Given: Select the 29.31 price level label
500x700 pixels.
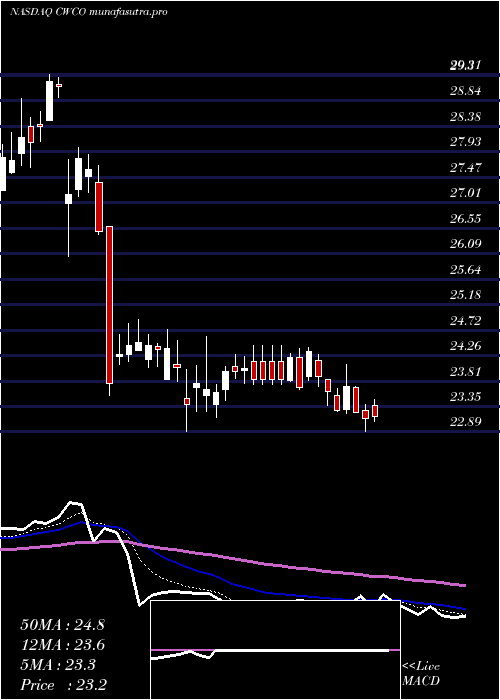Looking at the screenshot, I should (x=466, y=66).
